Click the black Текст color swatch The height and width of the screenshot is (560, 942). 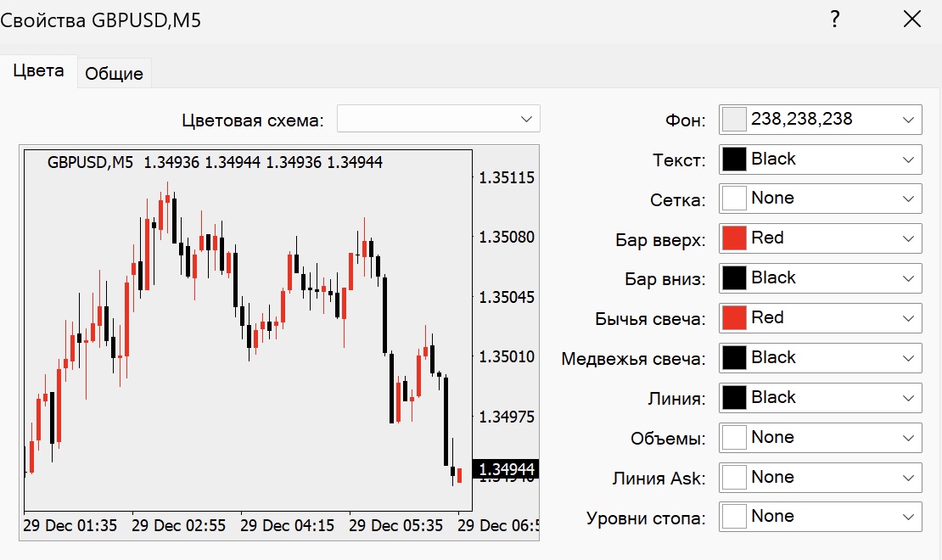click(734, 159)
